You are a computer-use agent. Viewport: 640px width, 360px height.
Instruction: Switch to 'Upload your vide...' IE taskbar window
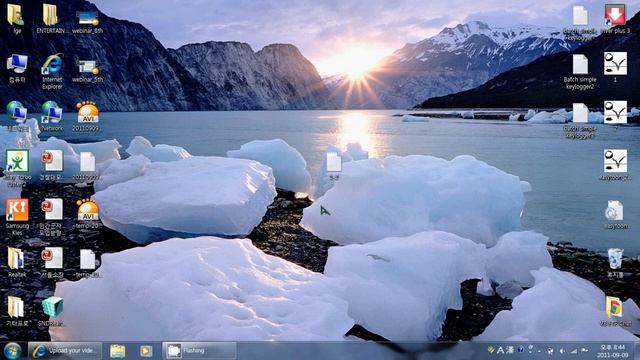point(65,351)
